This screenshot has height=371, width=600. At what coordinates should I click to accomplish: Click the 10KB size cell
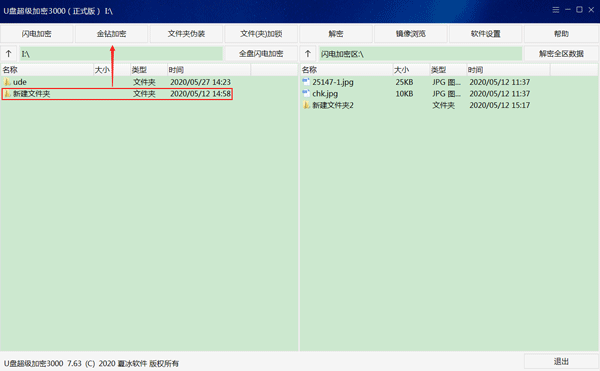click(404, 94)
